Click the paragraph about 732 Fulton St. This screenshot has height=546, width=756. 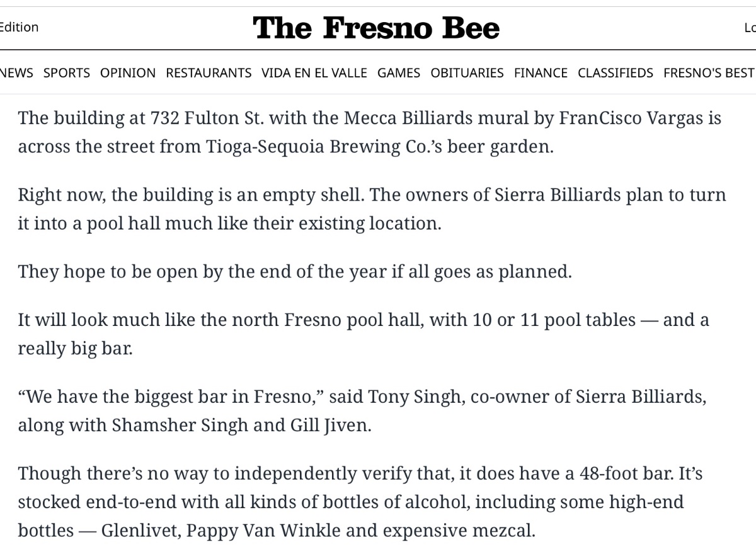(370, 132)
